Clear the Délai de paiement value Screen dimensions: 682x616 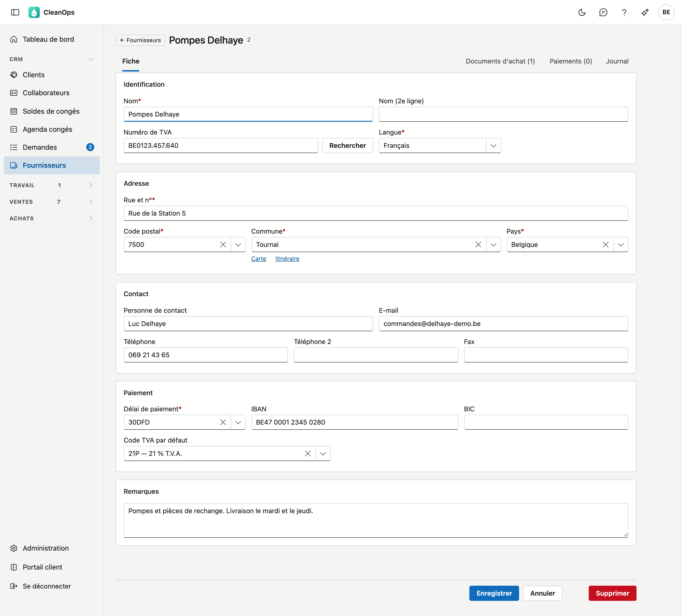click(223, 422)
